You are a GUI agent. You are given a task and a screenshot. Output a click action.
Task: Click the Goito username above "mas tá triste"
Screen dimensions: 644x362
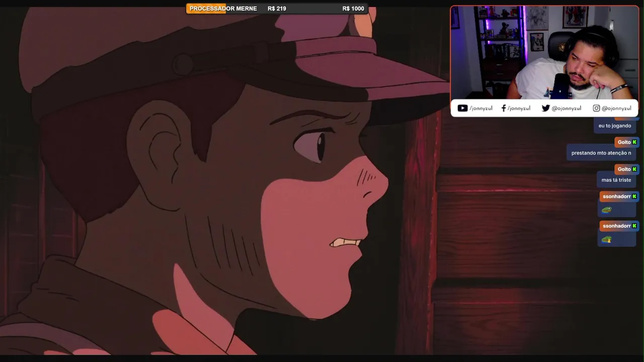624,169
